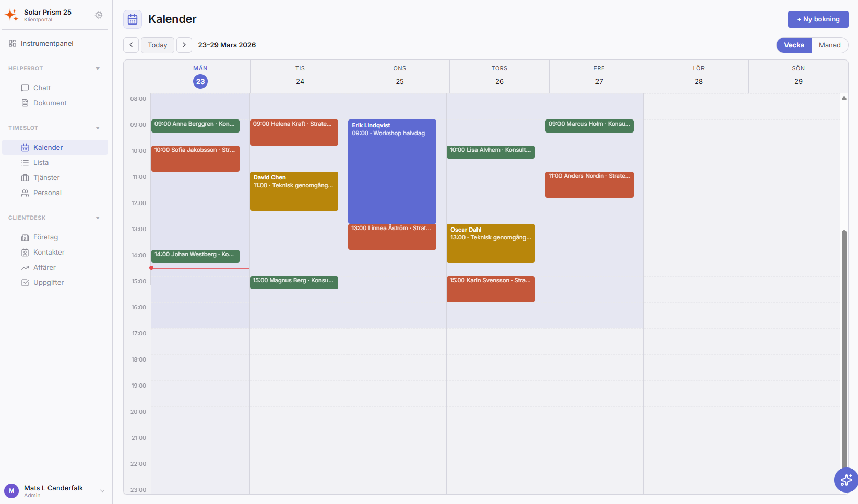Screen dimensions: 858x504
Task: Open the Lista menu item
Action: tap(41, 163)
